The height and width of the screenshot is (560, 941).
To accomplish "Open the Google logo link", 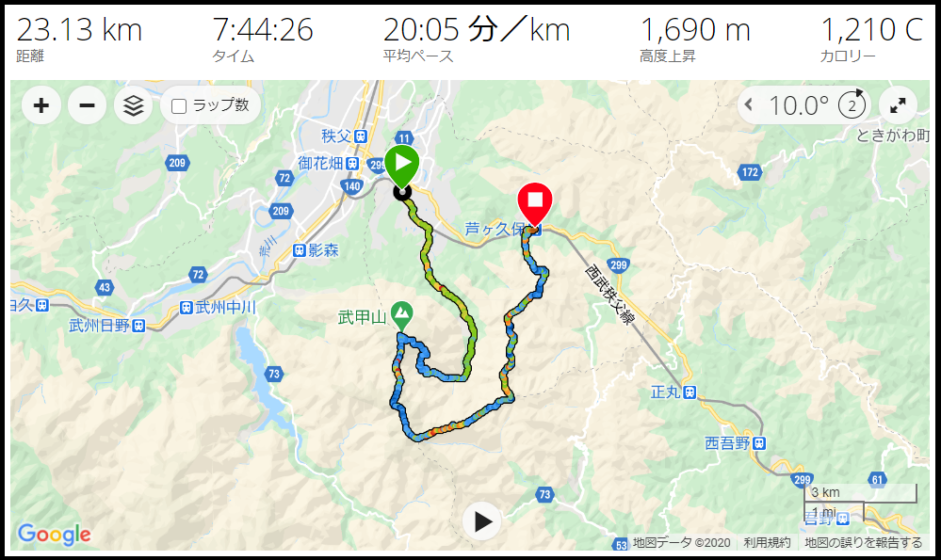I will point(54,534).
